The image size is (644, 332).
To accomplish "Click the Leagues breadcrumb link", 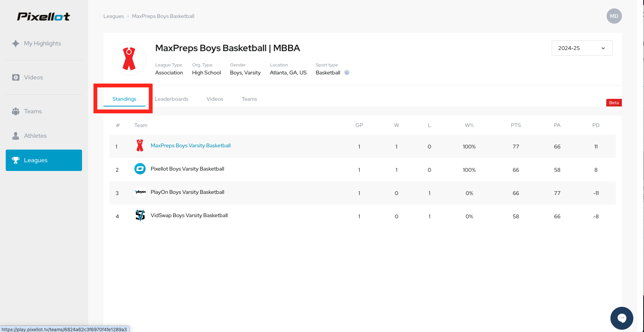I will tap(114, 16).
